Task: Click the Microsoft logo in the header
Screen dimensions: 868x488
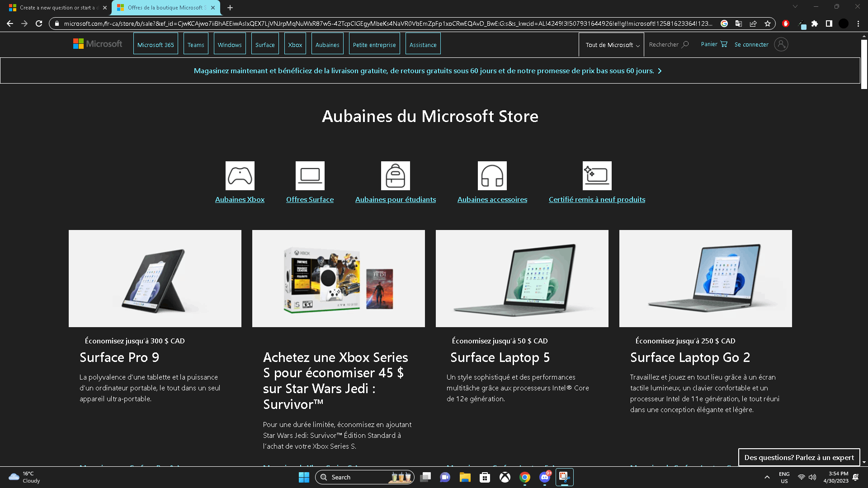Action: 98,44
